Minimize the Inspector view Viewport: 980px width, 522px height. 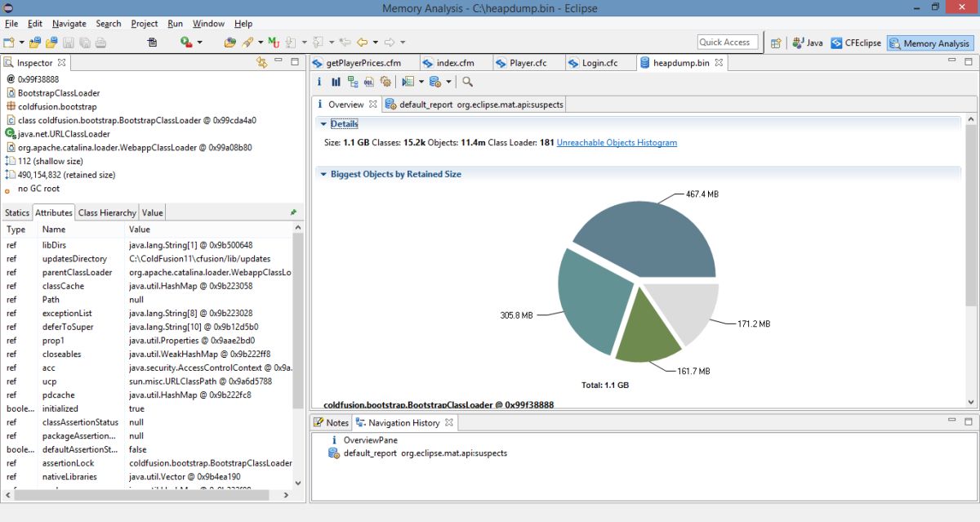278,60
